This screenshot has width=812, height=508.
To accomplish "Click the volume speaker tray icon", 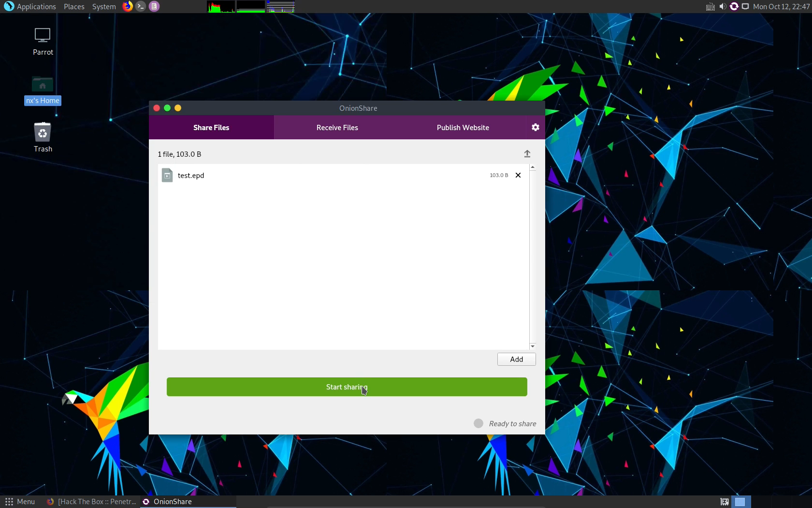I will (x=723, y=6).
